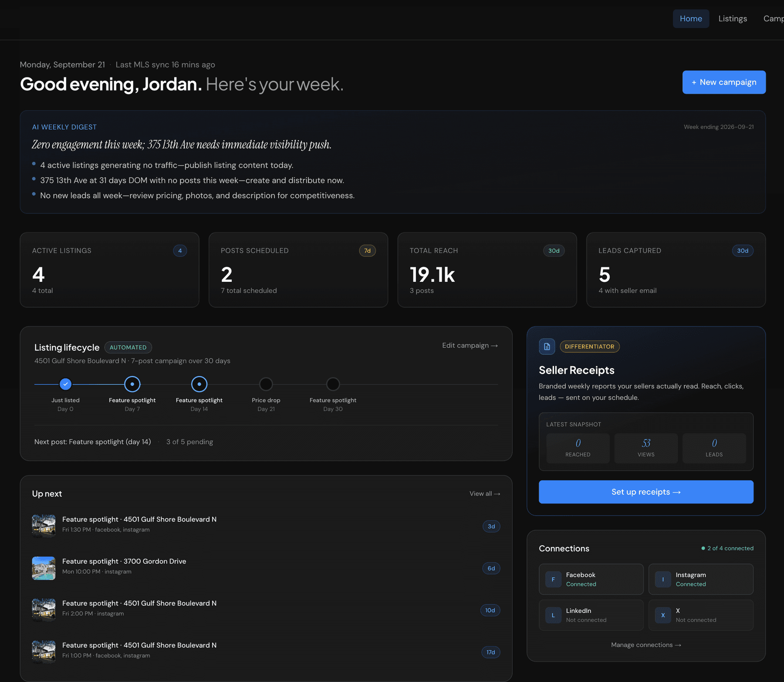The height and width of the screenshot is (682, 784).
Task: Click the DIFFERENTIATOR badge
Action: click(x=590, y=347)
